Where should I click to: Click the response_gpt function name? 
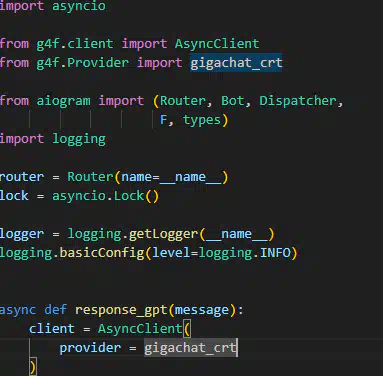121,310
